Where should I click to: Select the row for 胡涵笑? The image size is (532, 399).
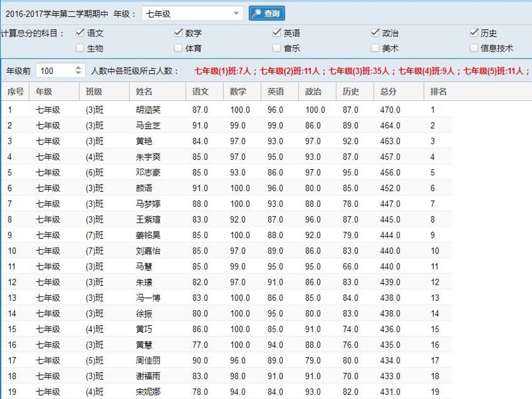coord(226,110)
